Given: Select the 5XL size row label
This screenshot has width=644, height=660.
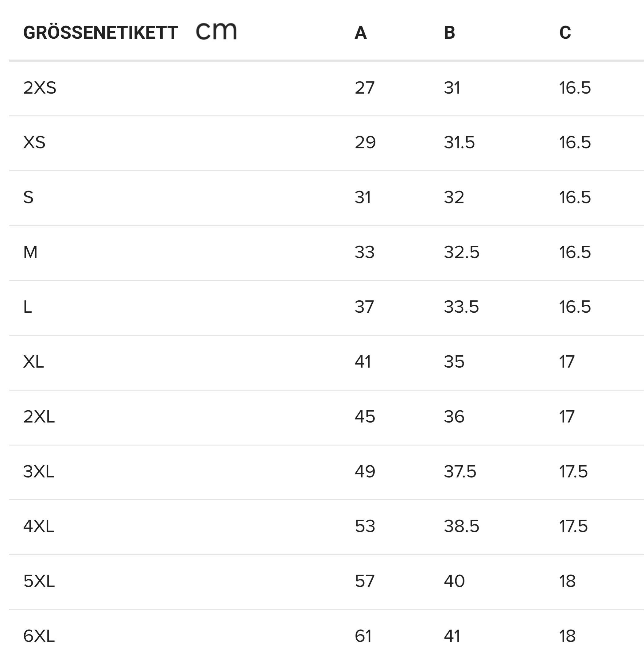Looking at the screenshot, I should coord(39,581).
